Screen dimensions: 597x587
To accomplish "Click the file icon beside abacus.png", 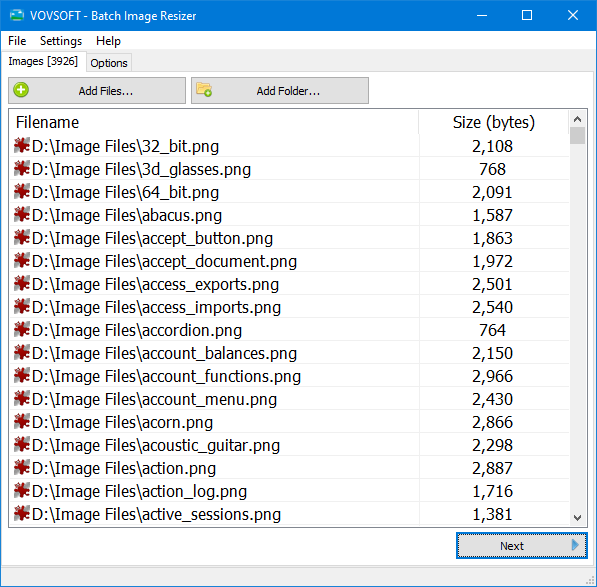I will point(22,214).
